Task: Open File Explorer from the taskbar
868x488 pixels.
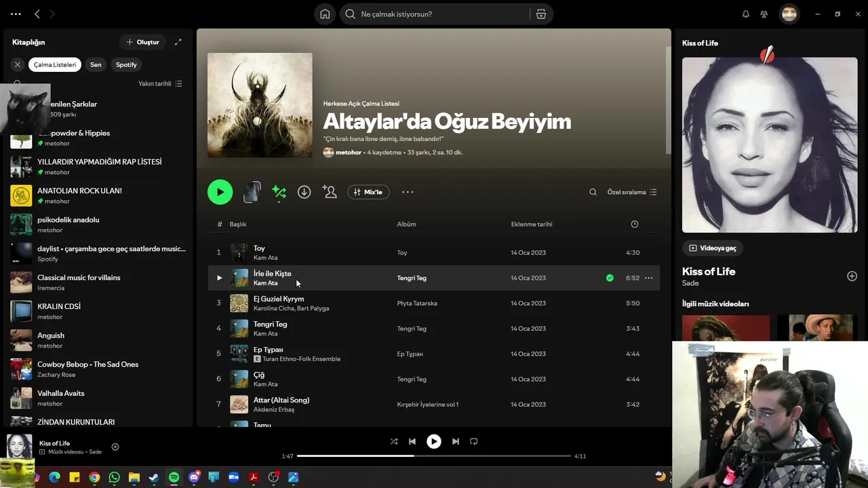Action: click(x=134, y=477)
